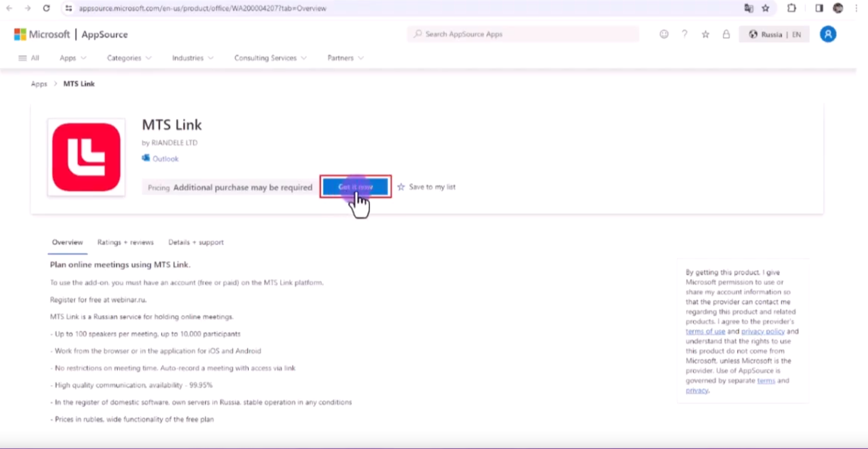This screenshot has height=449, width=868.
Task: Click the 'Register for free at webinar.ru.' line
Action: click(98, 300)
